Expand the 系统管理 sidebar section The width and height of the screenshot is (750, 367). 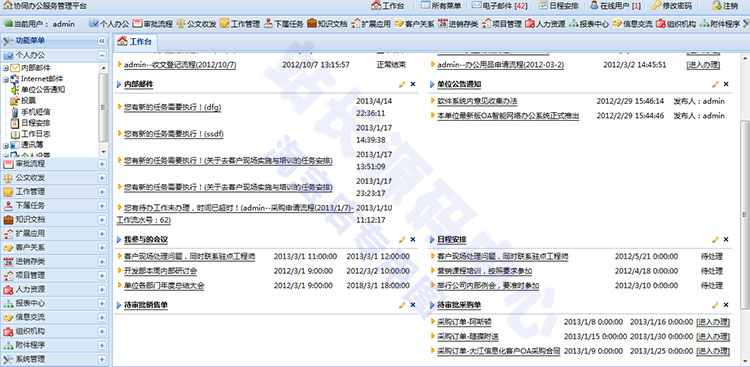coord(102,359)
